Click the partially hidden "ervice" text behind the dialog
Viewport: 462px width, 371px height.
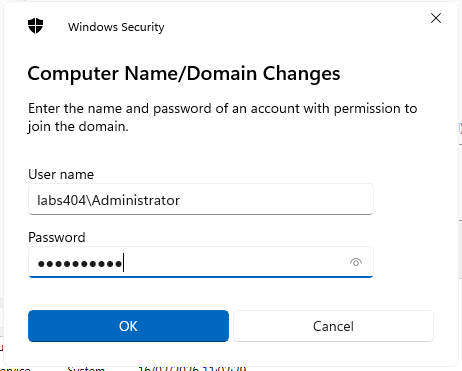pyautogui.click(x=15, y=369)
